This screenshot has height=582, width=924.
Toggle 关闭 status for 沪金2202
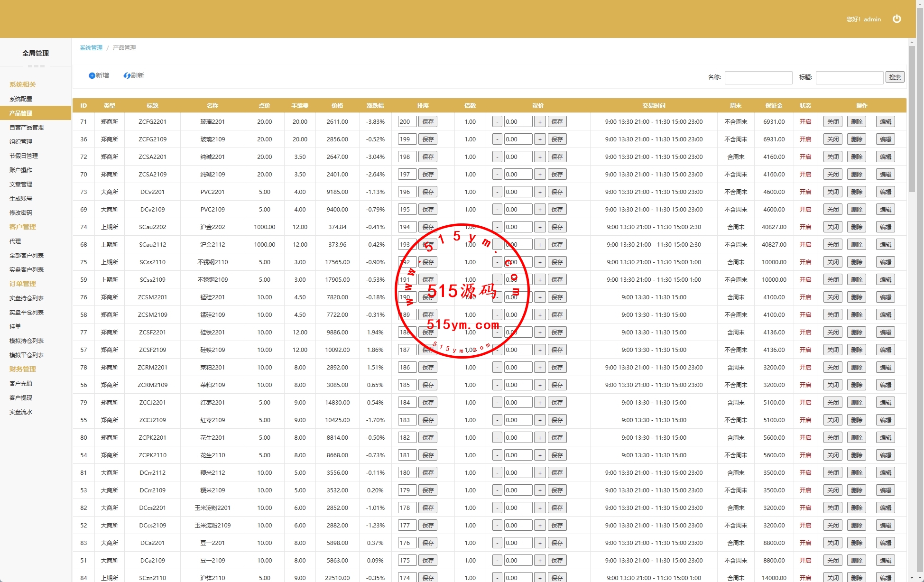tap(832, 227)
